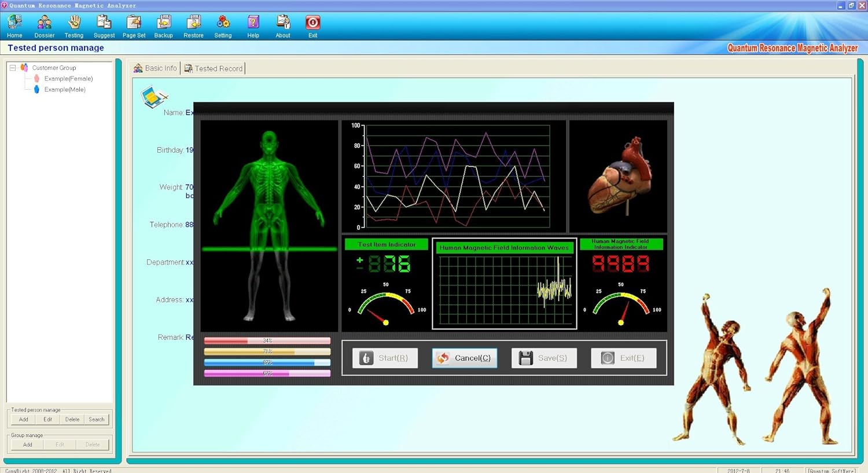The width and height of the screenshot is (868, 473).
Task: Click the Exit(E) button in the dialog
Action: coord(623,358)
